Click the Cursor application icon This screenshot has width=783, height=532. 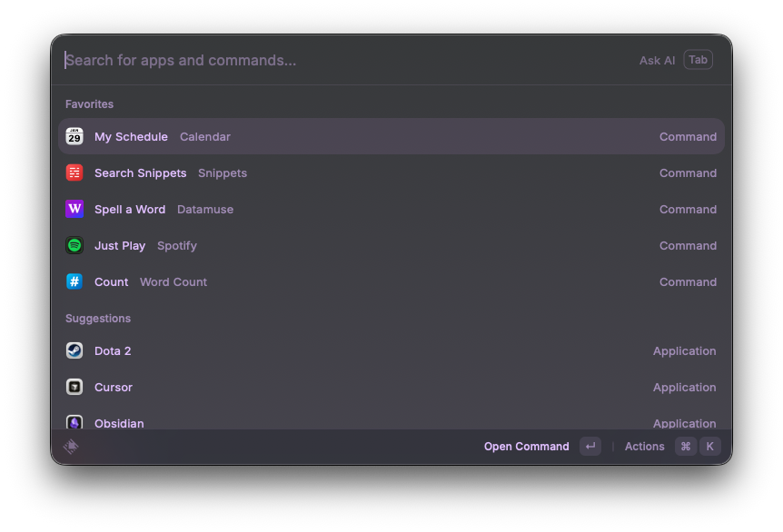pos(74,387)
